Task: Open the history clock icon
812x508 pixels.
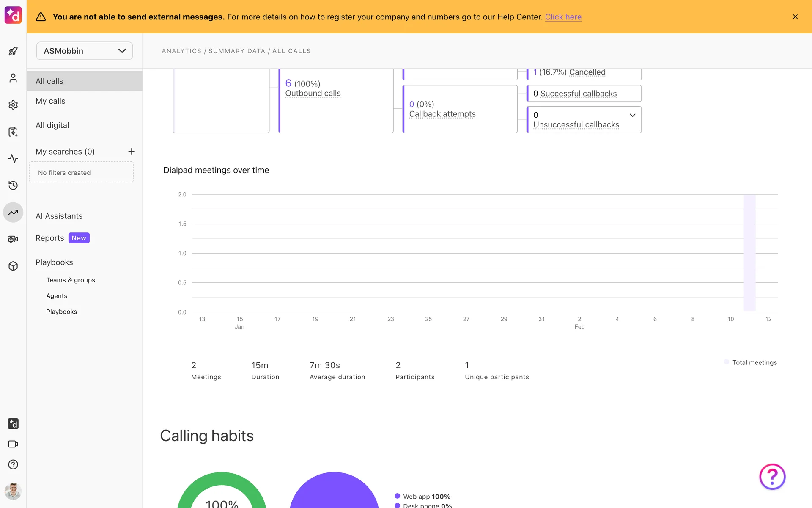Action: point(13,185)
